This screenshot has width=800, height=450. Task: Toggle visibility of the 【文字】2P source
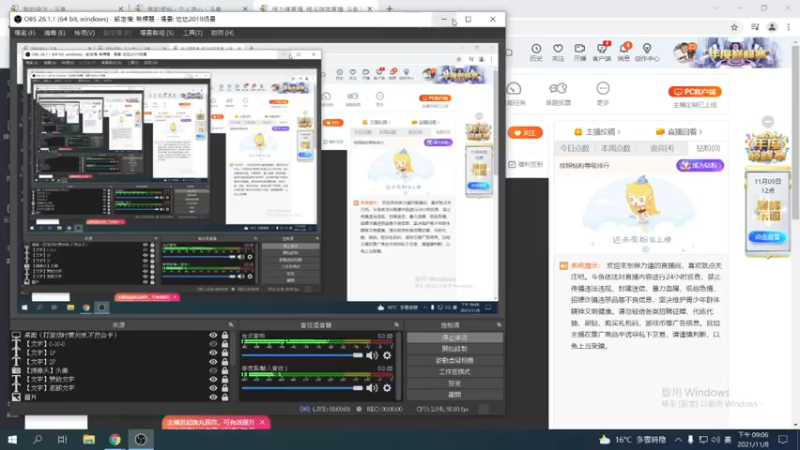(213, 362)
